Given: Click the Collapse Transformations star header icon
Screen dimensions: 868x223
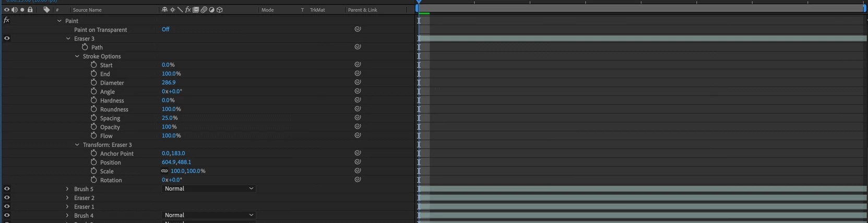Looking at the screenshot, I should (x=172, y=9).
